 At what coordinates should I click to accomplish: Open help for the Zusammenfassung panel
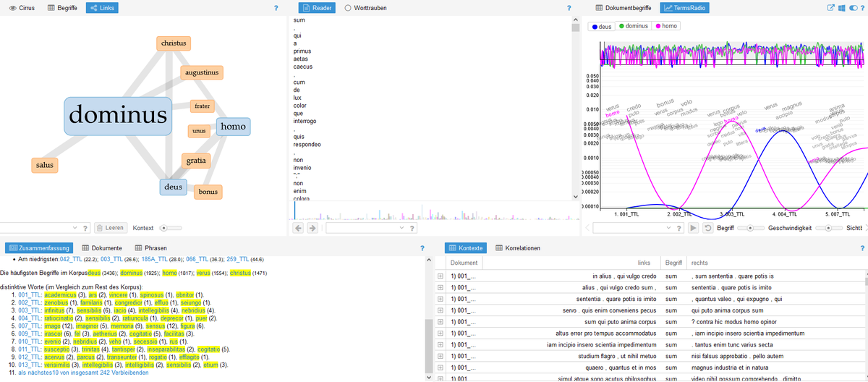[x=422, y=248]
